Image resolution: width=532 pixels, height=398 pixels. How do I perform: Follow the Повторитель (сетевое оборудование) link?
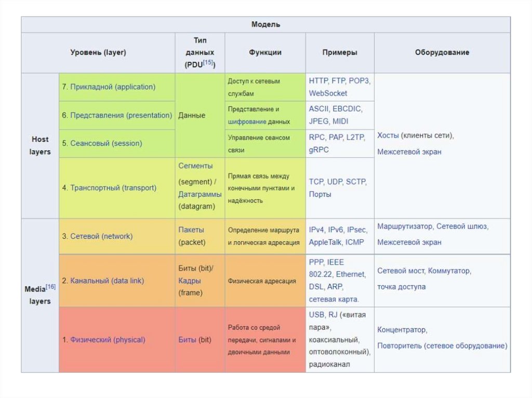(442, 346)
